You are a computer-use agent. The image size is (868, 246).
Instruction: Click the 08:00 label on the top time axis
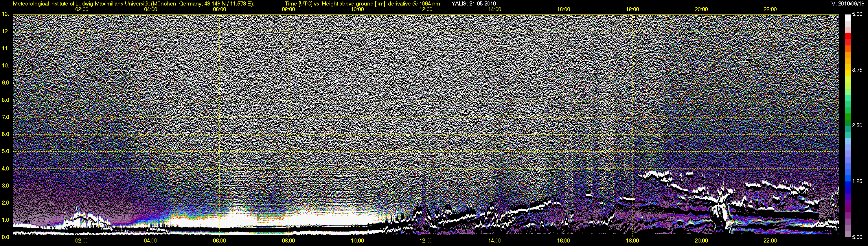(288, 10)
